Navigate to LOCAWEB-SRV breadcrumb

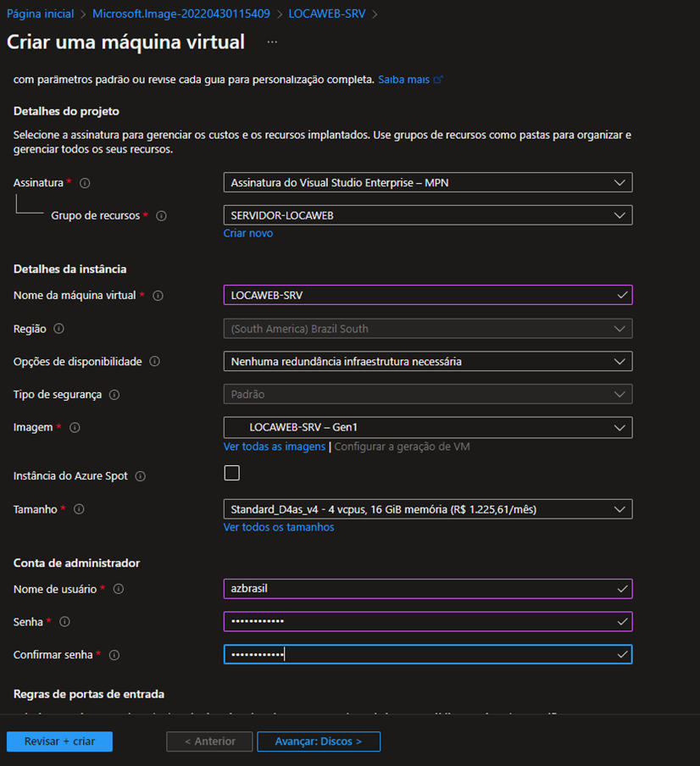pos(327,14)
